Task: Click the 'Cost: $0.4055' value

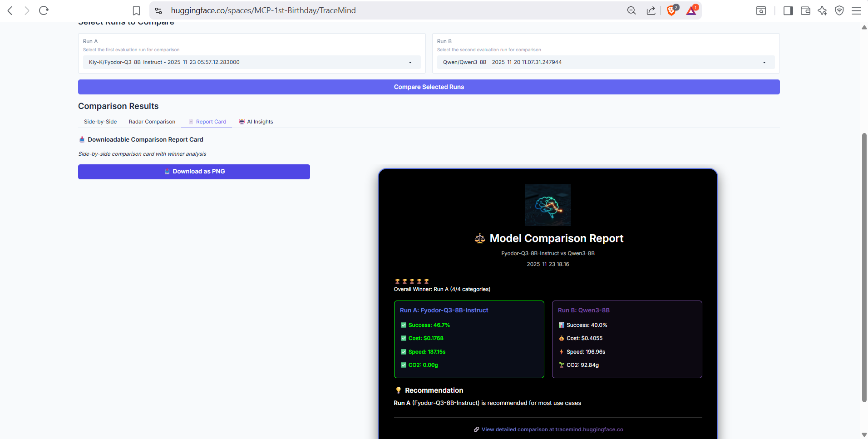Action: tap(585, 338)
